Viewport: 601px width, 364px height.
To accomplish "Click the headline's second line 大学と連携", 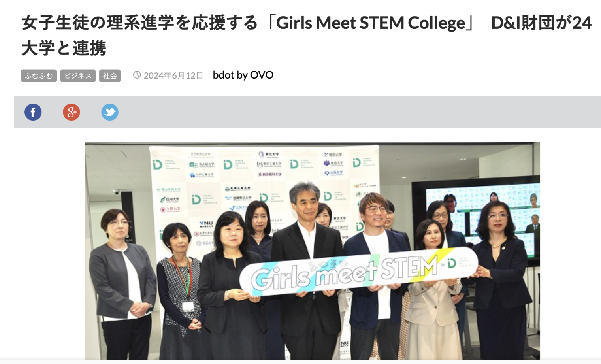I will (x=64, y=49).
